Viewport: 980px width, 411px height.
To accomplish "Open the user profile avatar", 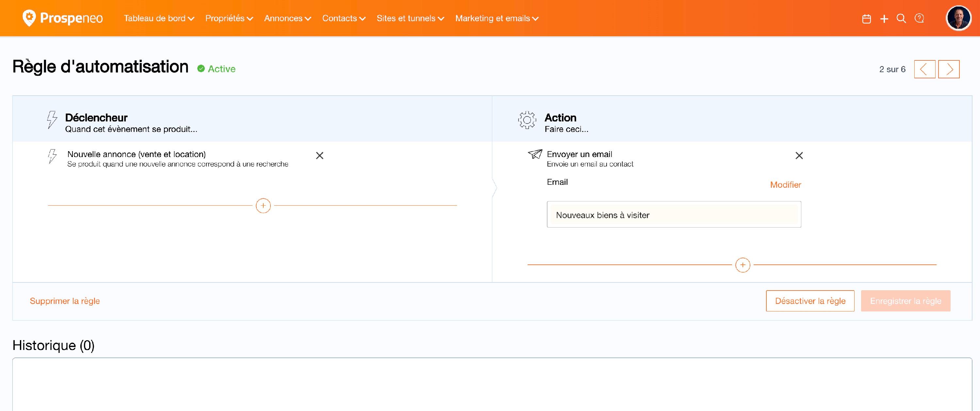I will click(958, 18).
